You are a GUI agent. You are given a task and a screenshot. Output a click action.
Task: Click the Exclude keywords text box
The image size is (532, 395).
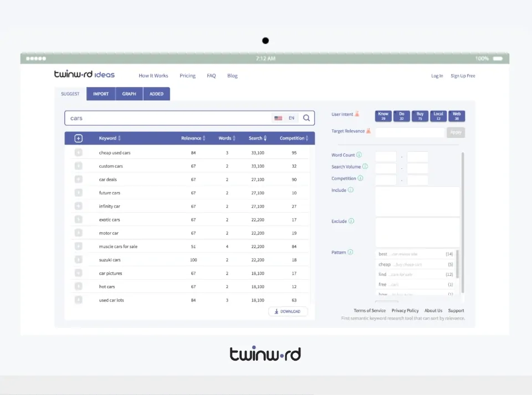tap(418, 232)
